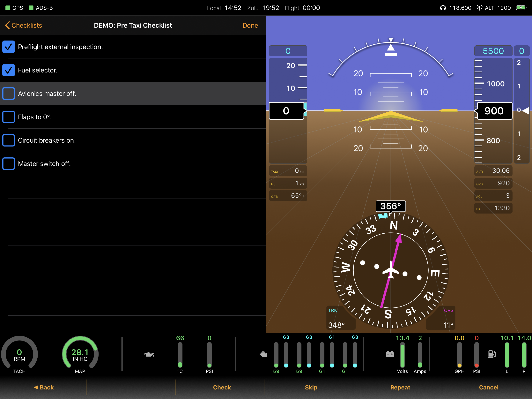
Task: Tap the 356° heading readout box
Action: tap(391, 206)
